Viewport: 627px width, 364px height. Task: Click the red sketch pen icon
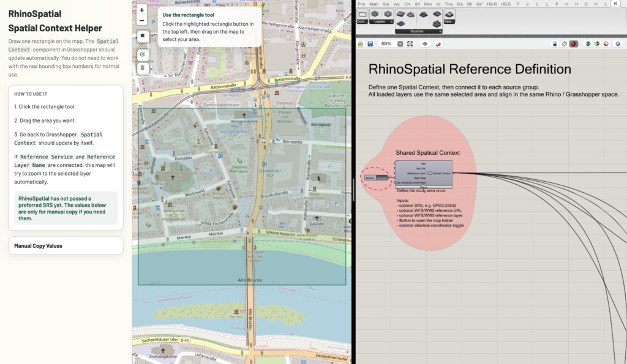click(438, 44)
